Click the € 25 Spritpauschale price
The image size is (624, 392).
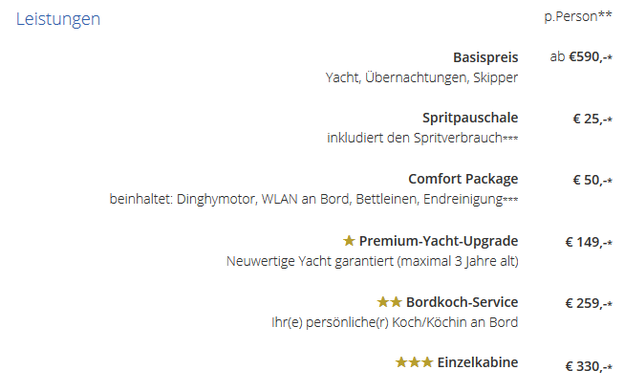coord(593,119)
